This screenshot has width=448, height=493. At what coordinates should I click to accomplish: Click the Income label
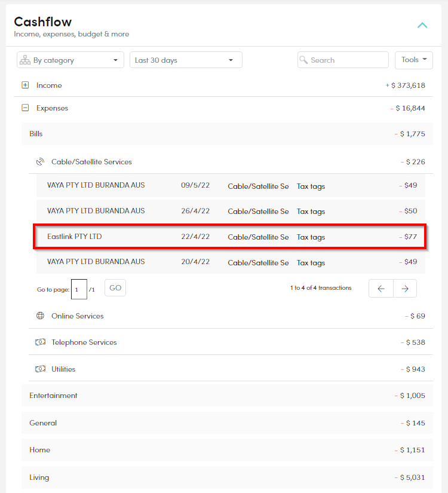[49, 85]
